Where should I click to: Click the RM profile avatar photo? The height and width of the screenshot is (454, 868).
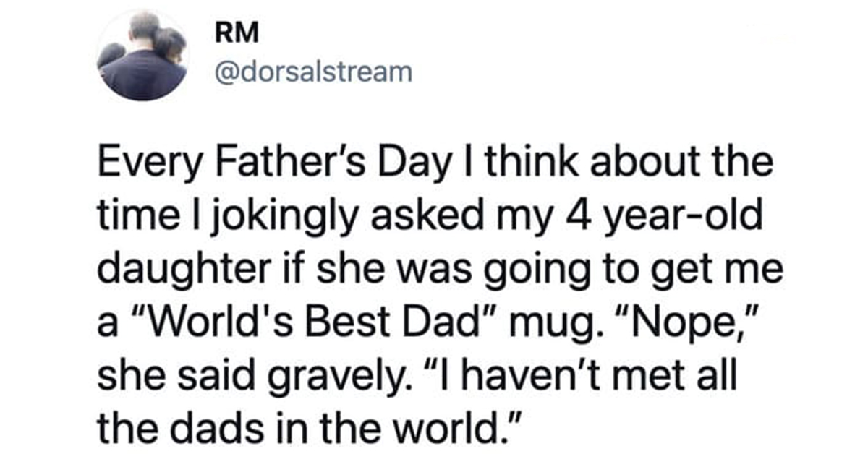pos(142,55)
